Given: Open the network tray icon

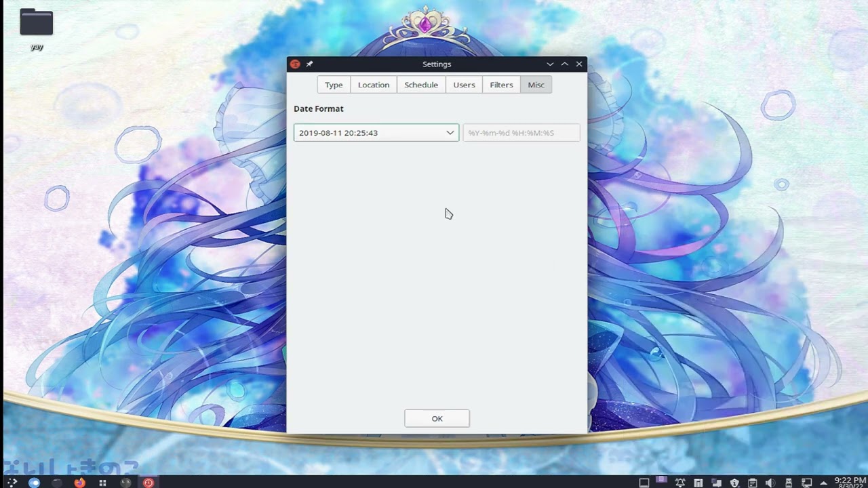Looking at the screenshot, I should click(x=806, y=483).
